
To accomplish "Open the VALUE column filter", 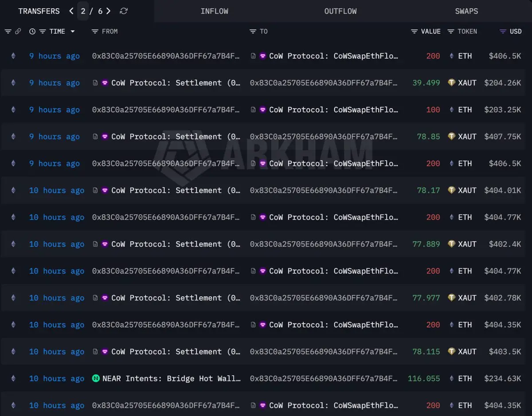I will click(x=415, y=31).
